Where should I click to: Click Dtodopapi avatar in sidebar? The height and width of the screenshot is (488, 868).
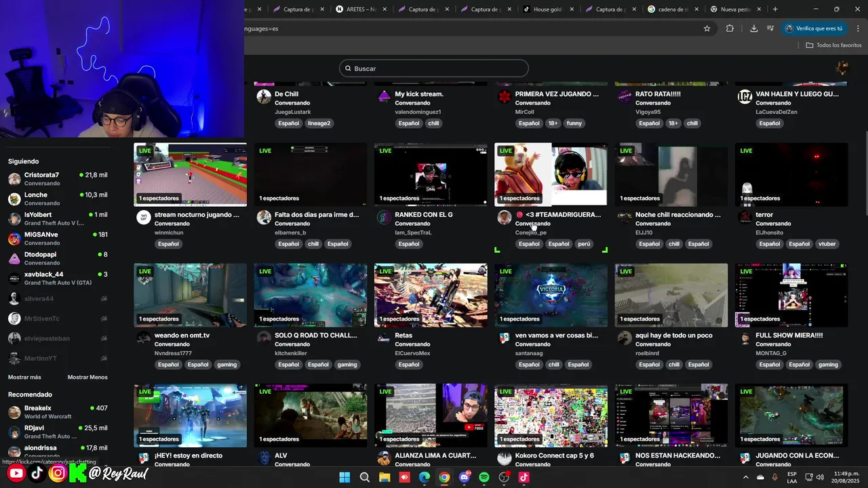click(14, 258)
